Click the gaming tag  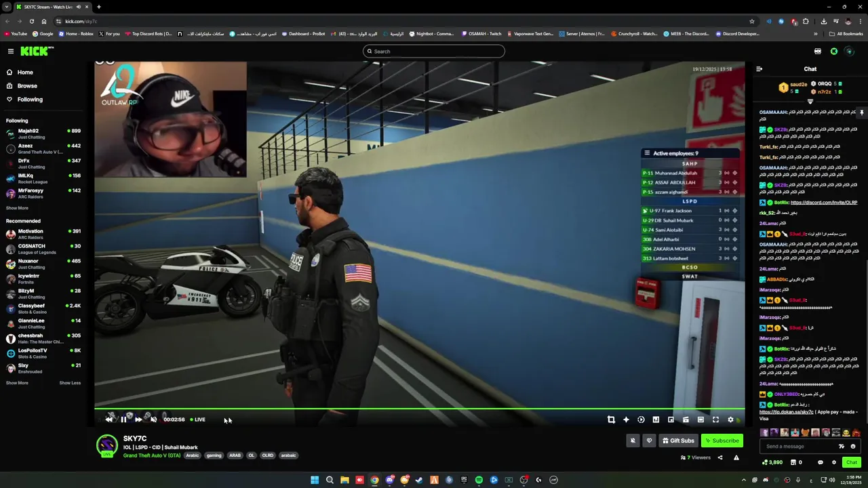(x=214, y=455)
